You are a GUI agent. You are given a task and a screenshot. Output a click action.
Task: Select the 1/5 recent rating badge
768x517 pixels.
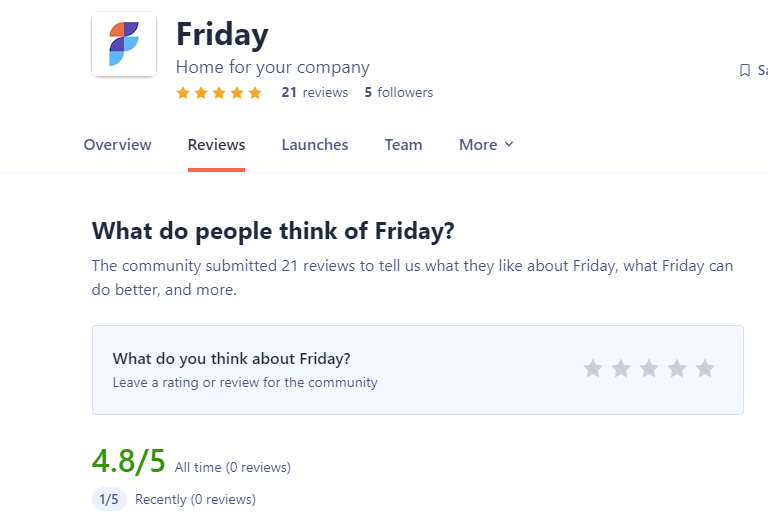point(109,499)
